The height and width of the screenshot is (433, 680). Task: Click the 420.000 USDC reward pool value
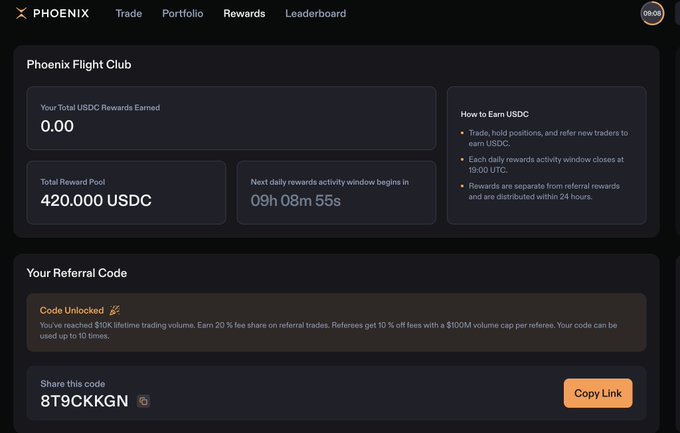point(96,200)
